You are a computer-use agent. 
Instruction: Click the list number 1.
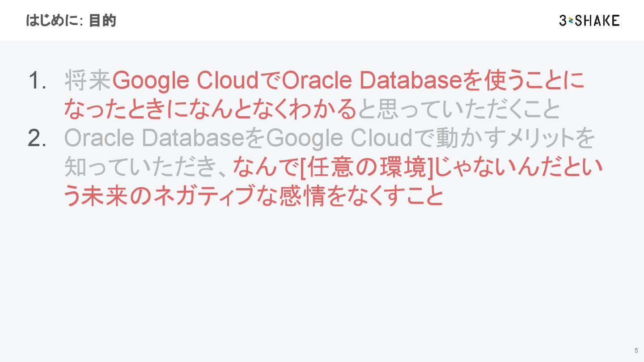(x=38, y=81)
